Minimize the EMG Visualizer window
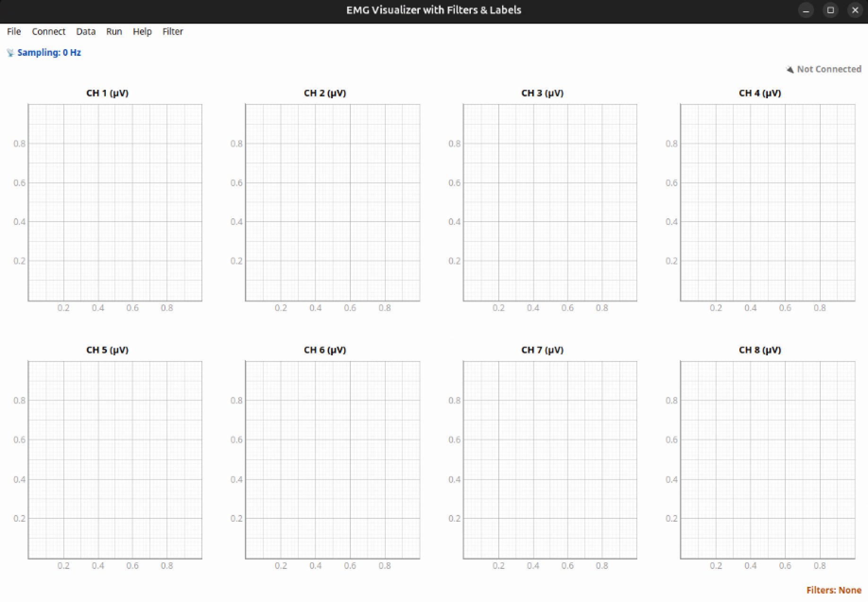 click(x=806, y=10)
